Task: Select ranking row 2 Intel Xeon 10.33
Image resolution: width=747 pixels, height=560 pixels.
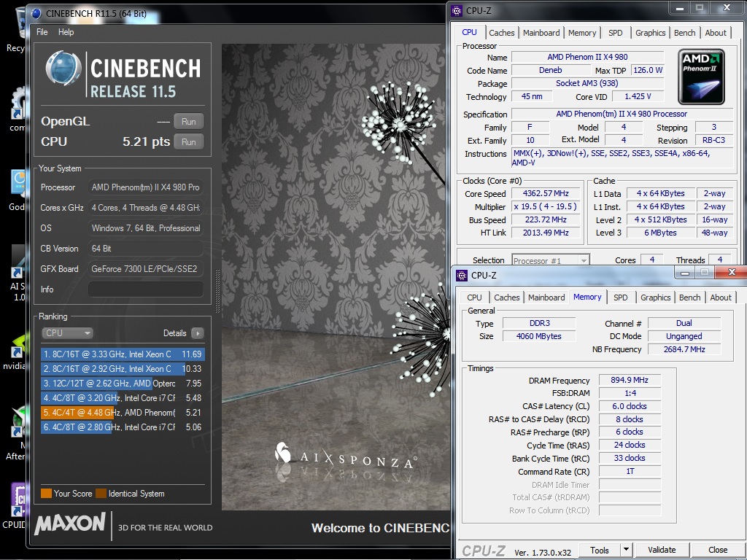Action: pos(123,368)
